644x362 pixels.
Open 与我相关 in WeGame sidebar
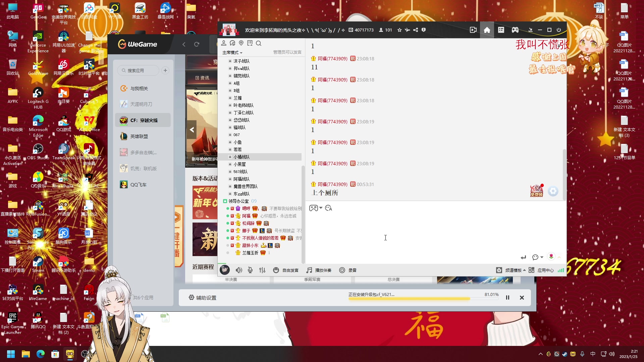(x=143, y=88)
